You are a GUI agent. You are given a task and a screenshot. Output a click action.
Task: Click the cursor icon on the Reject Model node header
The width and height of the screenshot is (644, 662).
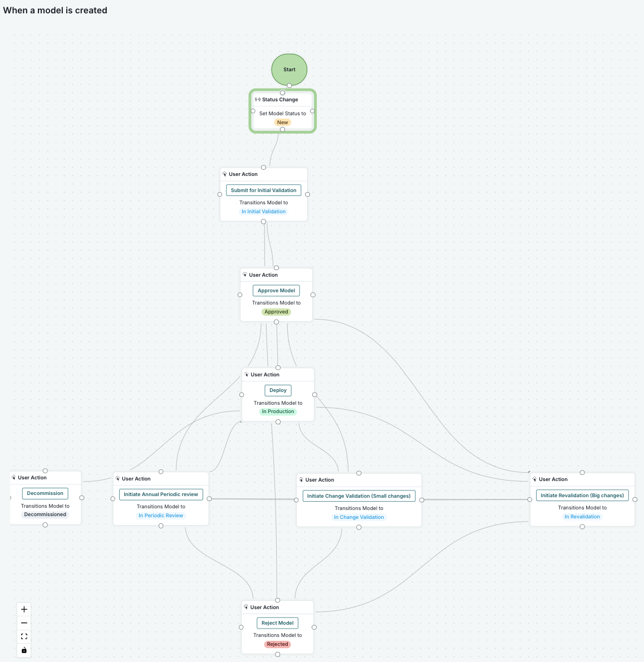tap(246, 607)
